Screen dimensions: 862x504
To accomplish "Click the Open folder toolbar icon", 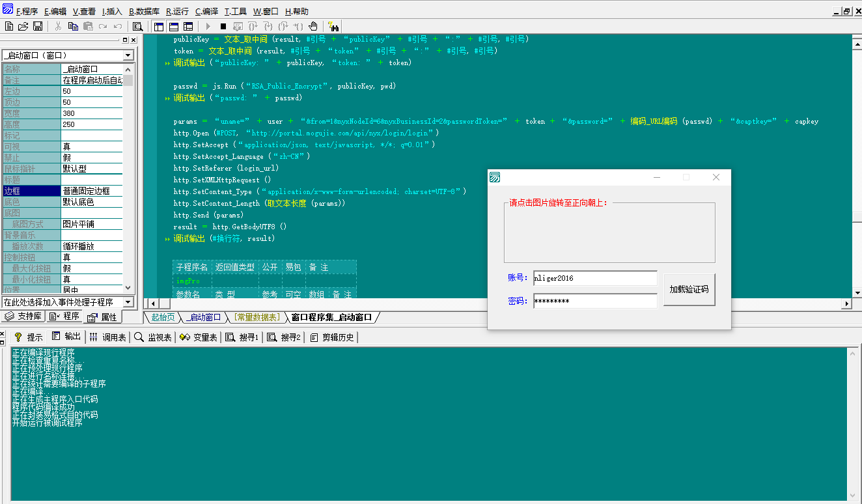I will pos(23,27).
